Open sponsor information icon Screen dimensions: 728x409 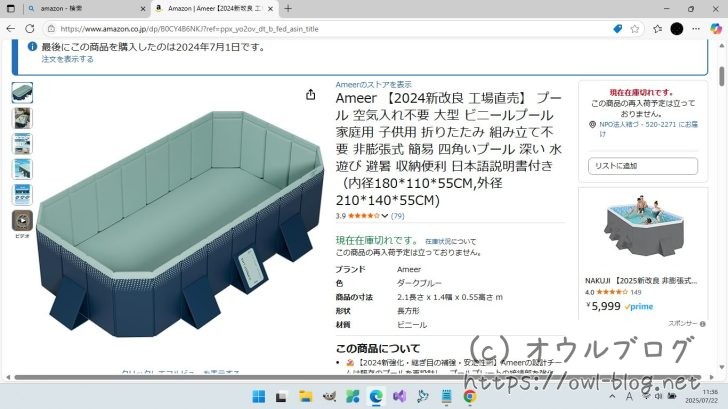click(x=702, y=324)
